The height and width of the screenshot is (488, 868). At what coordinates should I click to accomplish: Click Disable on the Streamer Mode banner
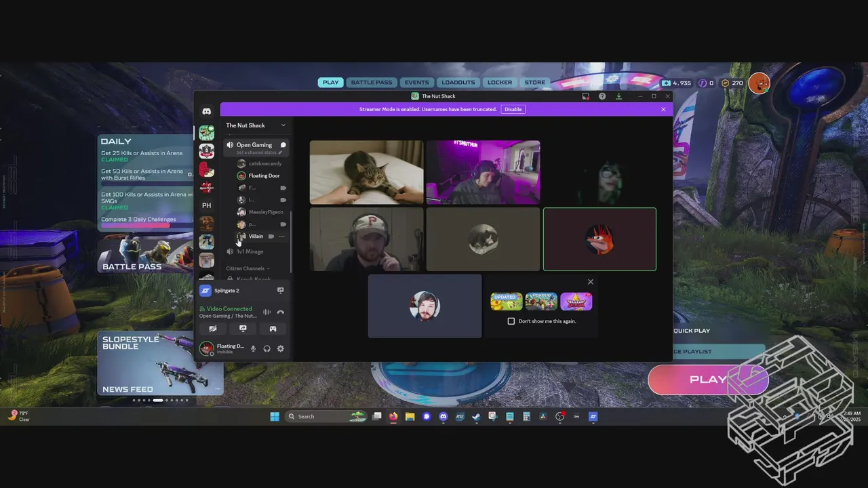[513, 109]
